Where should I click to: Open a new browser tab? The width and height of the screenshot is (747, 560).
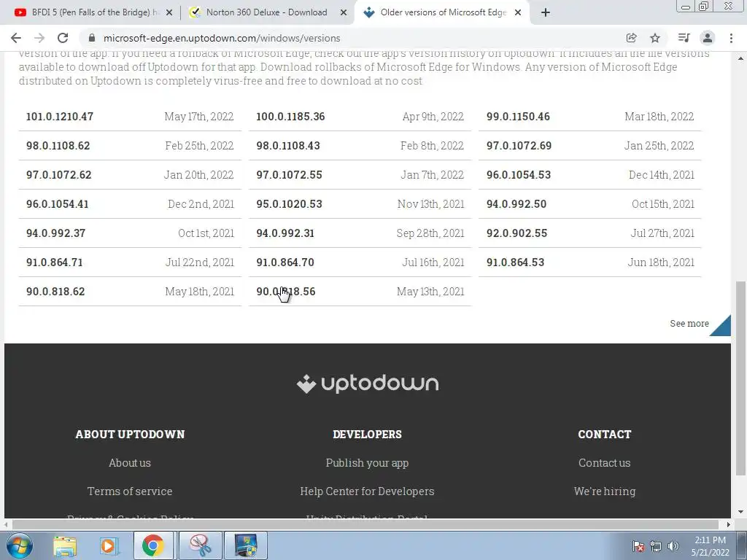[546, 12]
